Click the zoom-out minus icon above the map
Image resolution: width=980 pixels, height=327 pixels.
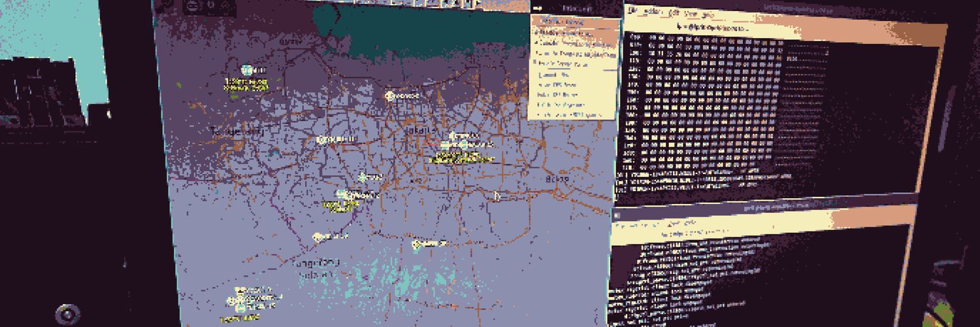tap(191, 6)
